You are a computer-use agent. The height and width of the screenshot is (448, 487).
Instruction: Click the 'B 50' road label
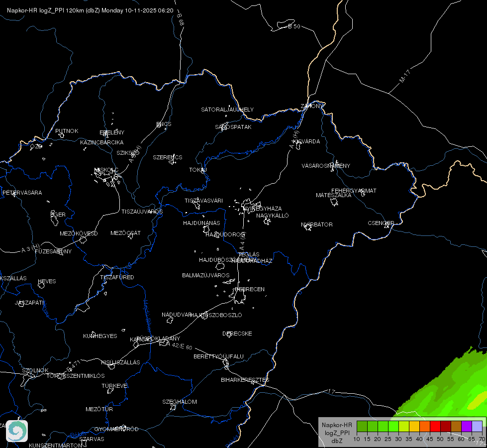pos(294,26)
